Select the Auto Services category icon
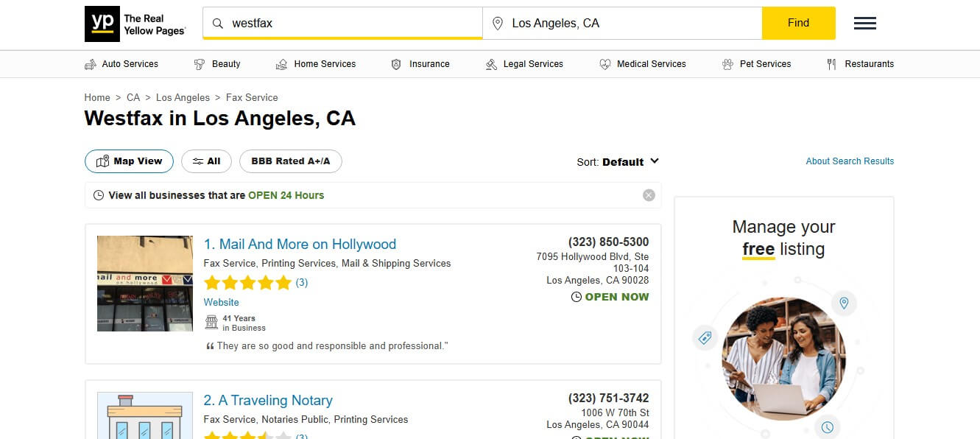 (x=88, y=64)
